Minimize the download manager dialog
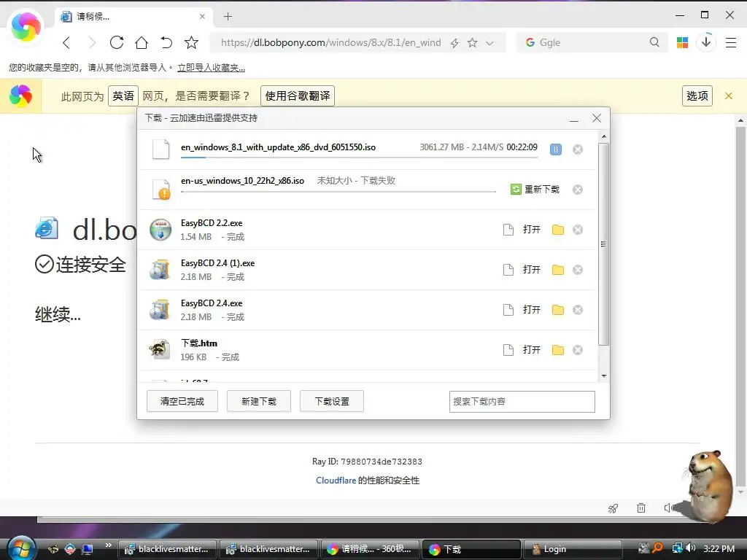Screen dimensions: 747x560 pos(574,119)
